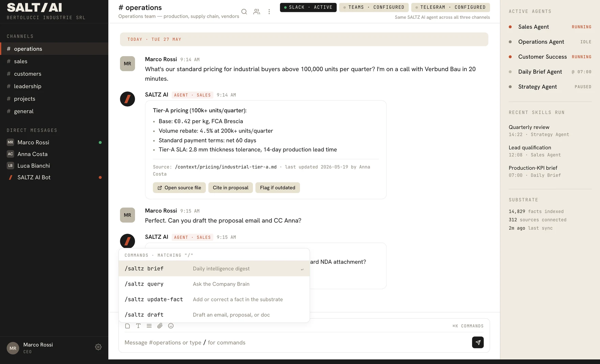
Task: Open the SALTZ AI Bot direct message
Action: (54, 177)
